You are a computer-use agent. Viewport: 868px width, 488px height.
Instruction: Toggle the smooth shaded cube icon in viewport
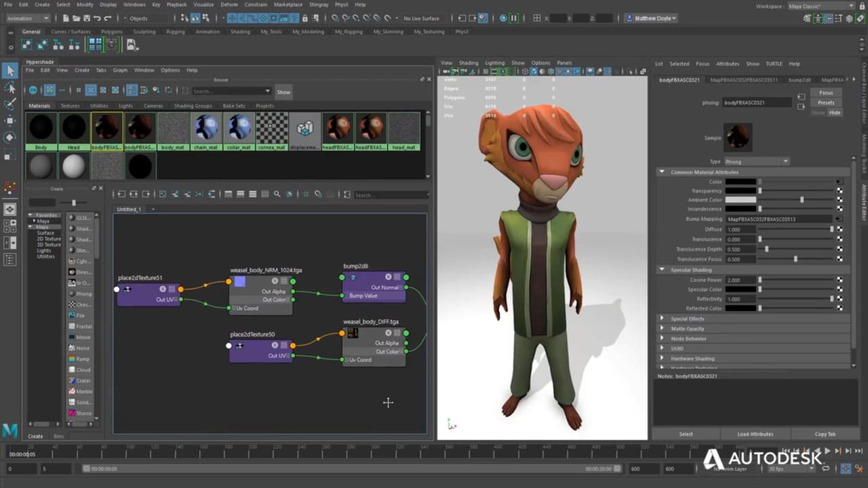[534, 71]
